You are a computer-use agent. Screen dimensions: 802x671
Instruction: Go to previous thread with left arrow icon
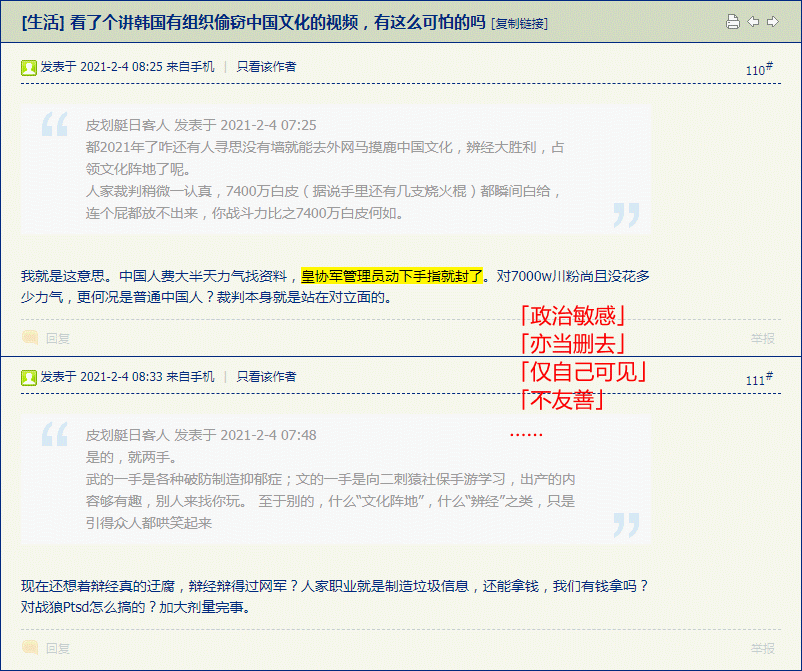(753, 21)
